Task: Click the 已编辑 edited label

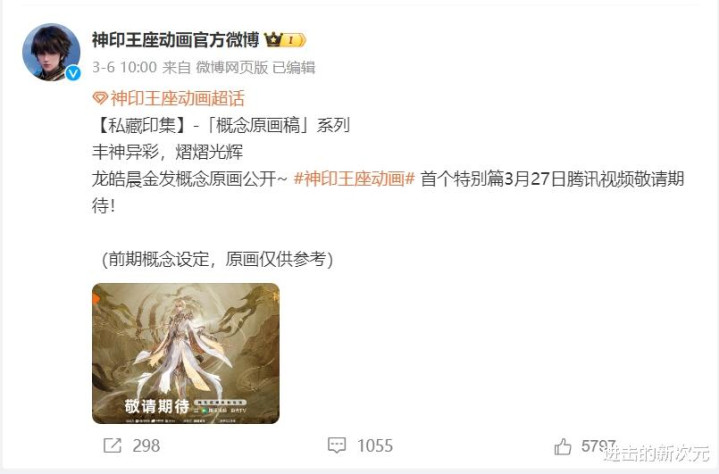Action: point(294,67)
